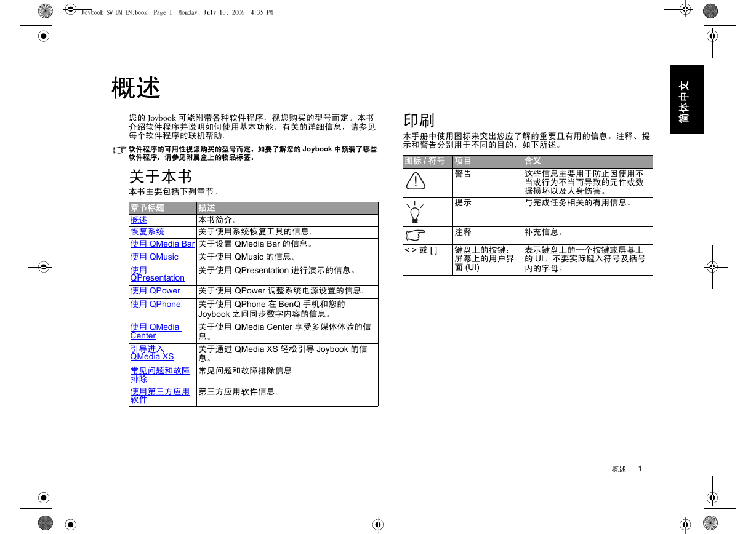This screenshot has width=756, height=534.
Task: Click the 概述 footer label
Action: [x=619, y=469]
